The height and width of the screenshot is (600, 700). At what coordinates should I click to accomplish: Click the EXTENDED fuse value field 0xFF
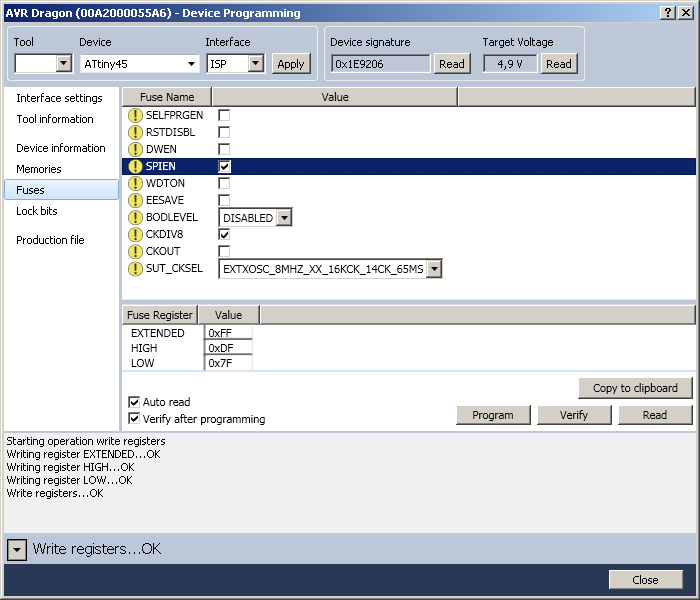coord(228,333)
